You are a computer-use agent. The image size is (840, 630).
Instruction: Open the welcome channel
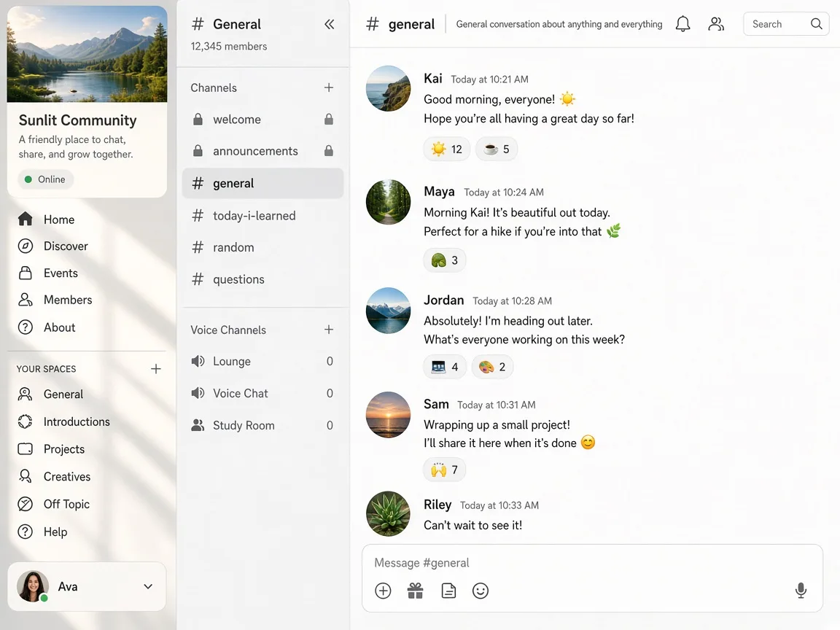(x=263, y=119)
